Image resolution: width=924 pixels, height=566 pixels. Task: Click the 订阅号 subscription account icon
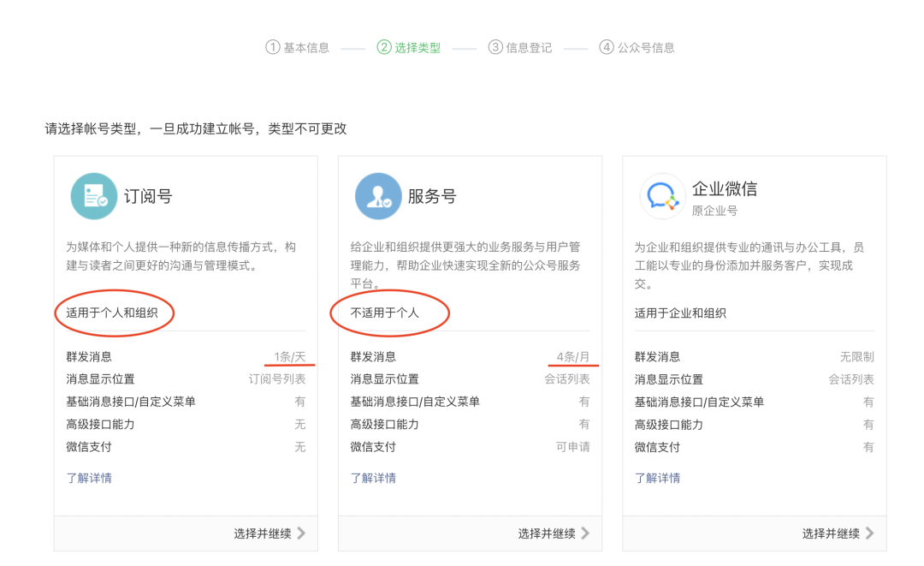[x=94, y=196]
